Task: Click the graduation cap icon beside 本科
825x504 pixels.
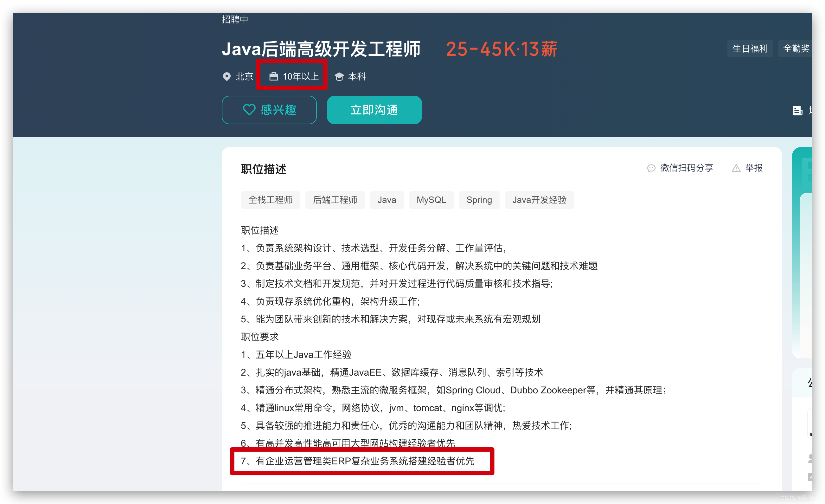Action: tap(339, 76)
